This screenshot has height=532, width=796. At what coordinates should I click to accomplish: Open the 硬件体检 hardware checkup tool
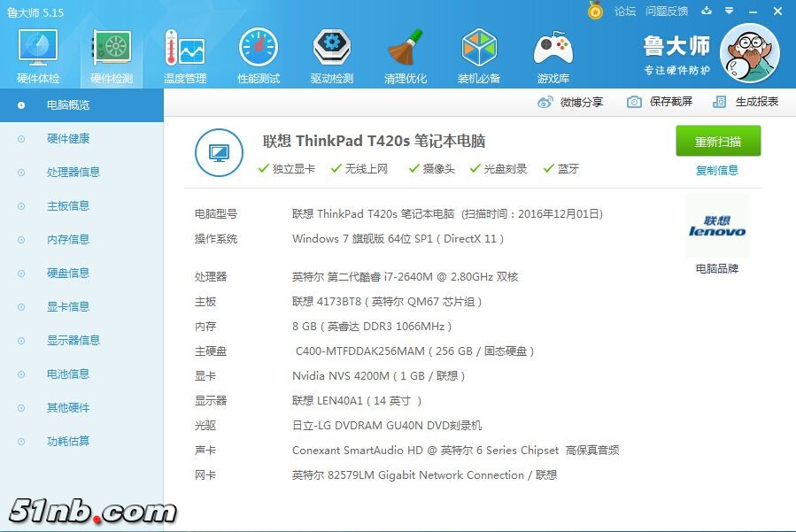click(x=36, y=53)
